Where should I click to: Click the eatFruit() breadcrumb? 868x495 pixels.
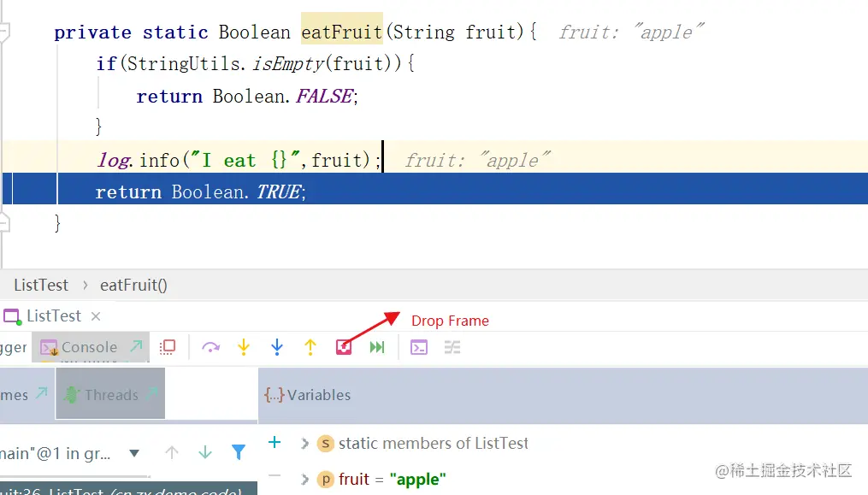tap(133, 286)
